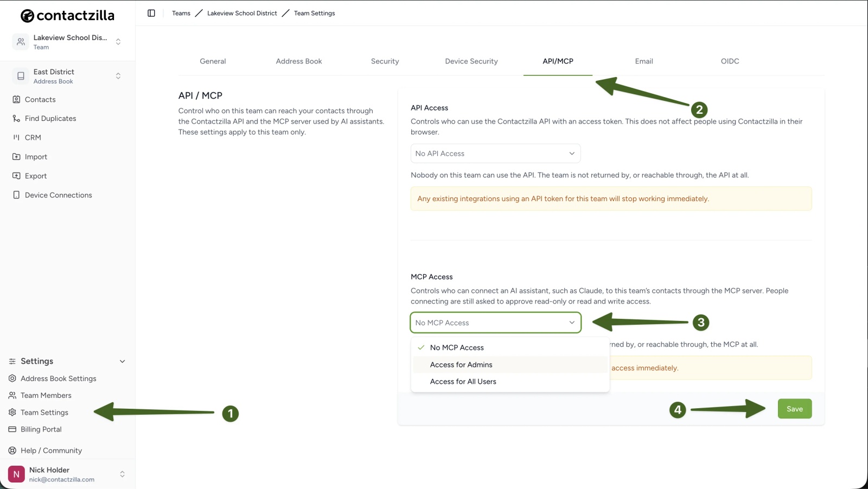Image resolution: width=868 pixels, height=489 pixels.
Task: Click the Lakeview School District team icon
Action: (x=21, y=42)
